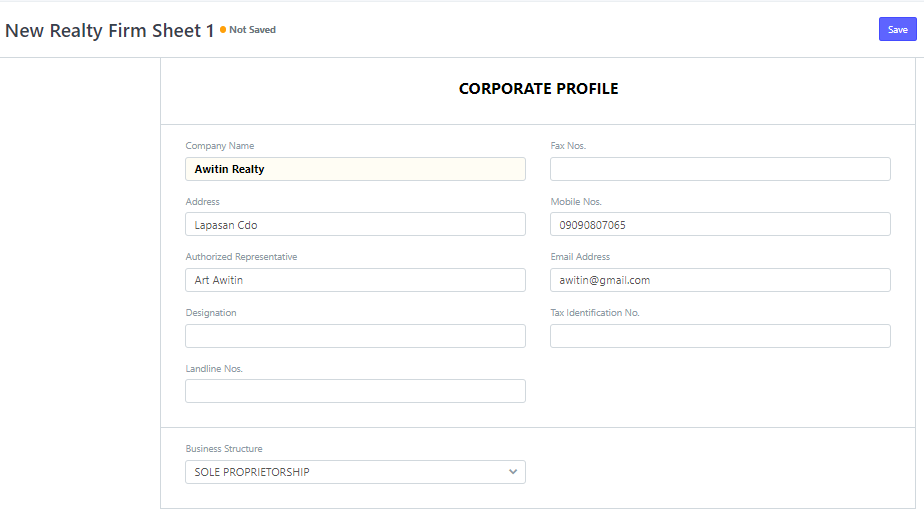The width and height of the screenshot is (924, 509).
Task: Click the empty Landline Nos. field
Action: [x=355, y=391]
